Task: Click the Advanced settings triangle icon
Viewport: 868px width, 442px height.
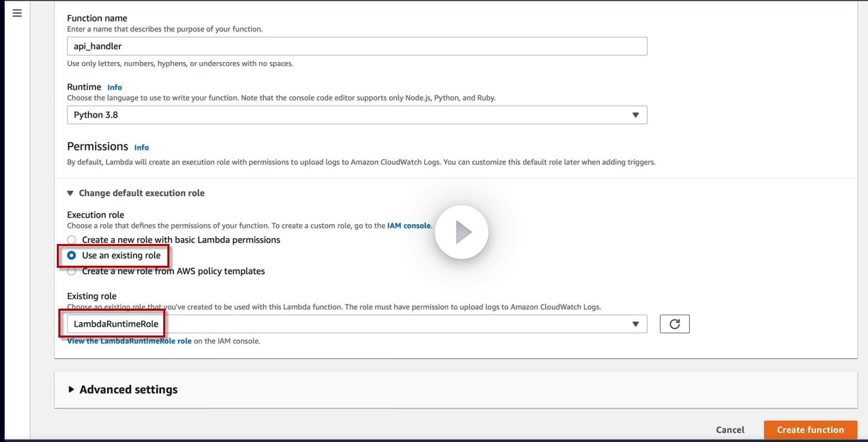Action: coord(71,390)
